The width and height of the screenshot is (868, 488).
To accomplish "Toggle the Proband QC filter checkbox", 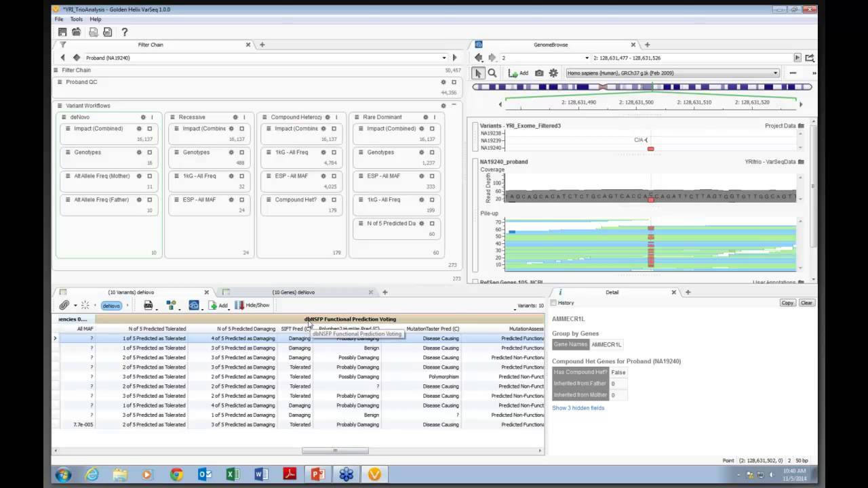I will tap(454, 82).
